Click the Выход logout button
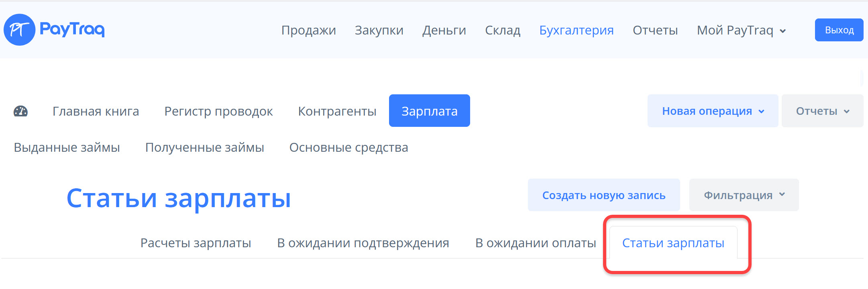The width and height of the screenshot is (868, 289). point(839,30)
